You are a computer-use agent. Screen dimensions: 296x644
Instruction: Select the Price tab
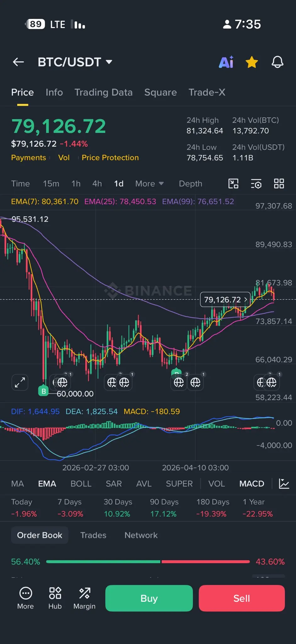click(x=22, y=92)
